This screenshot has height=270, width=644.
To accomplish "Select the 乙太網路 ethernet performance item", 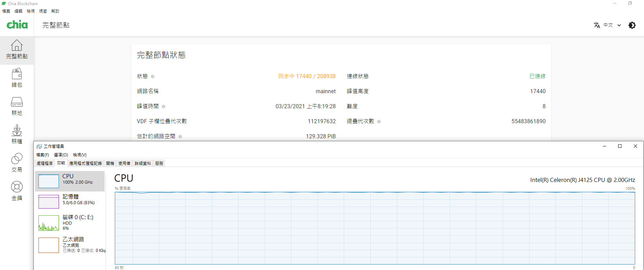I will pyautogui.click(x=70, y=245).
